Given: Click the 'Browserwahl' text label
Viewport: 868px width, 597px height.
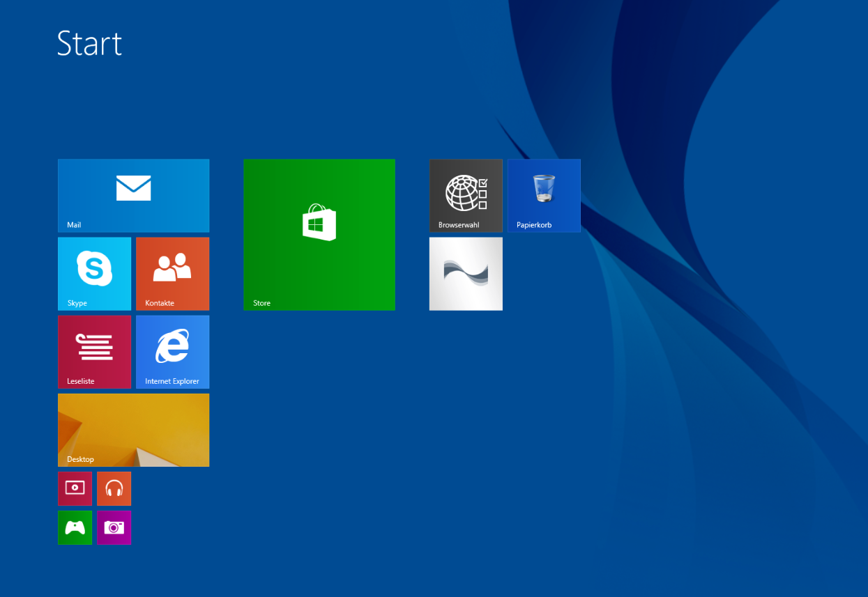Looking at the screenshot, I should (x=459, y=225).
